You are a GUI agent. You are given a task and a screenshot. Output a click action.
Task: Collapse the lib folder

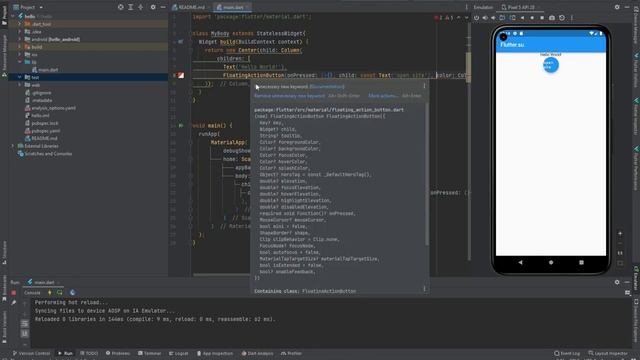(x=20, y=62)
